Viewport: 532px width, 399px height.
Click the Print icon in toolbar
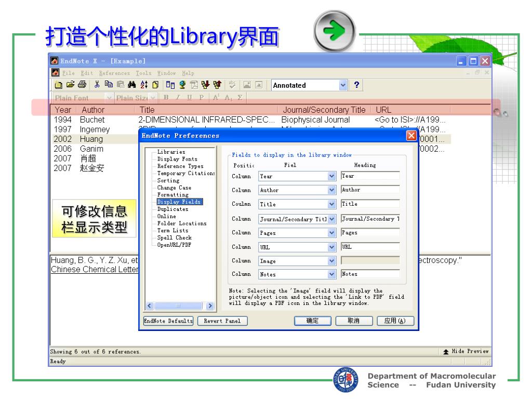click(82, 85)
